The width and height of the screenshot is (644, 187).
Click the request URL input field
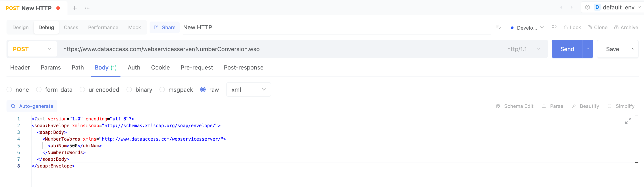coord(280,49)
